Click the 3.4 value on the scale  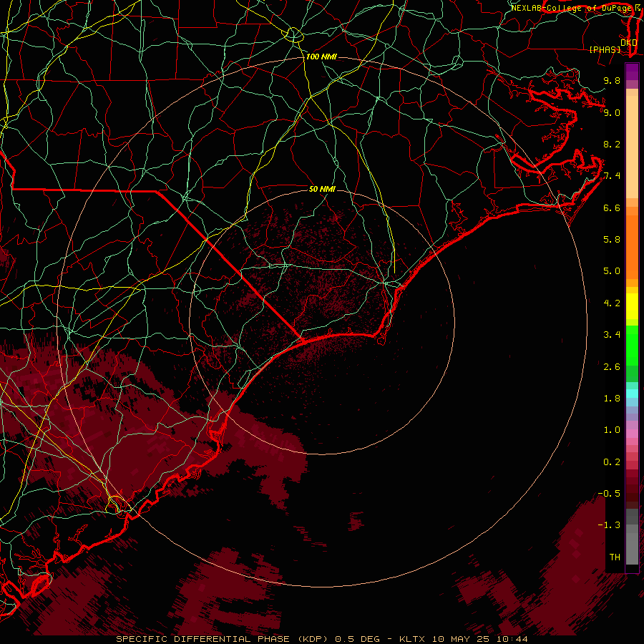coord(612,335)
